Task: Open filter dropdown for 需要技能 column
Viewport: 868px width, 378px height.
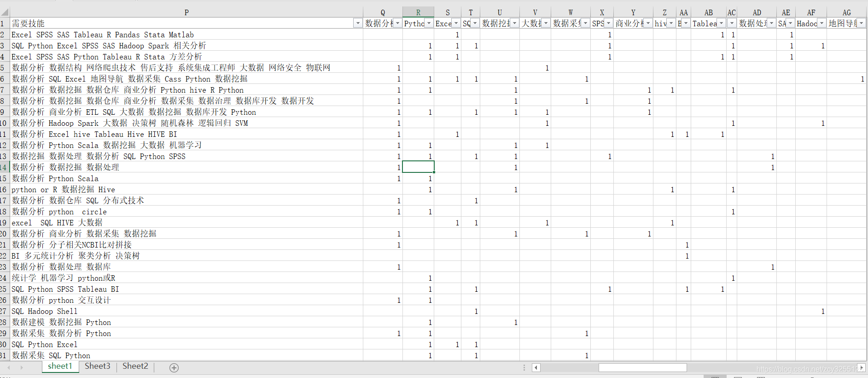Action: [358, 23]
